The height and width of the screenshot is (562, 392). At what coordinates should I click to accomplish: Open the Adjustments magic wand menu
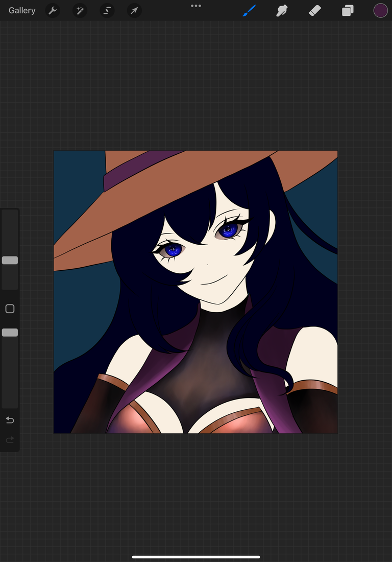(x=80, y=10)
